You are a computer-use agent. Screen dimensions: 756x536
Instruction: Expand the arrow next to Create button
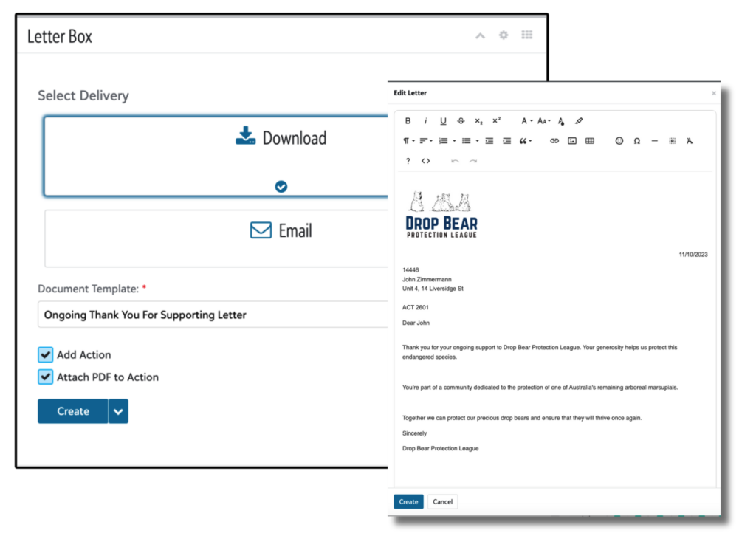tap(118, 411)
